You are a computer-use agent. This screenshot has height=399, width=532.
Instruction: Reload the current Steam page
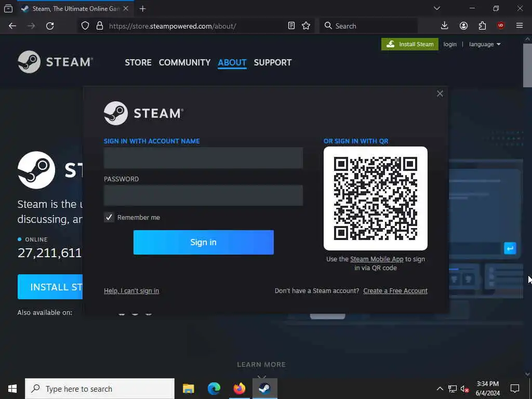point(50,26)
